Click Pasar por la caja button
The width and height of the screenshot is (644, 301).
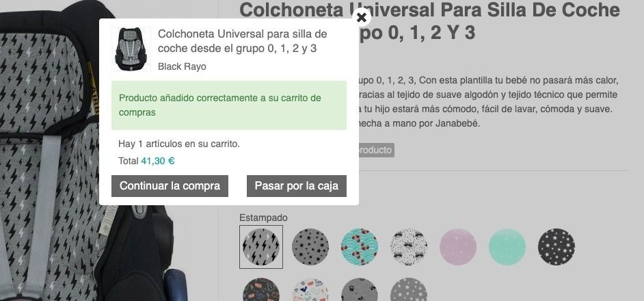click(297, 186)
